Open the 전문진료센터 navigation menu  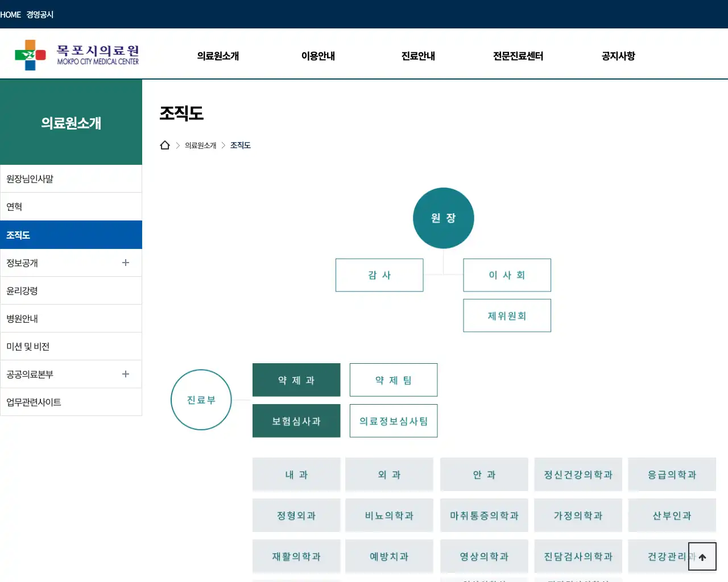(518, 56)
